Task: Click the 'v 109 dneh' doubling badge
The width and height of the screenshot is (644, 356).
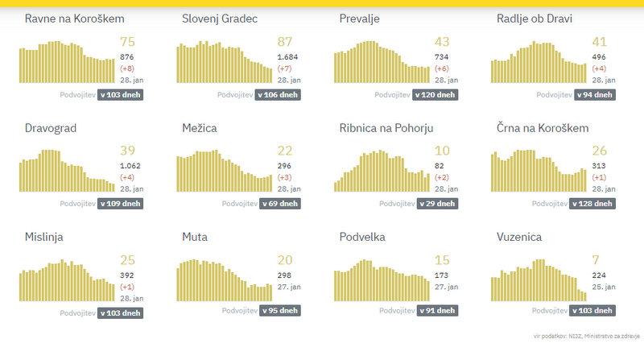Action: tap(121, 204)
